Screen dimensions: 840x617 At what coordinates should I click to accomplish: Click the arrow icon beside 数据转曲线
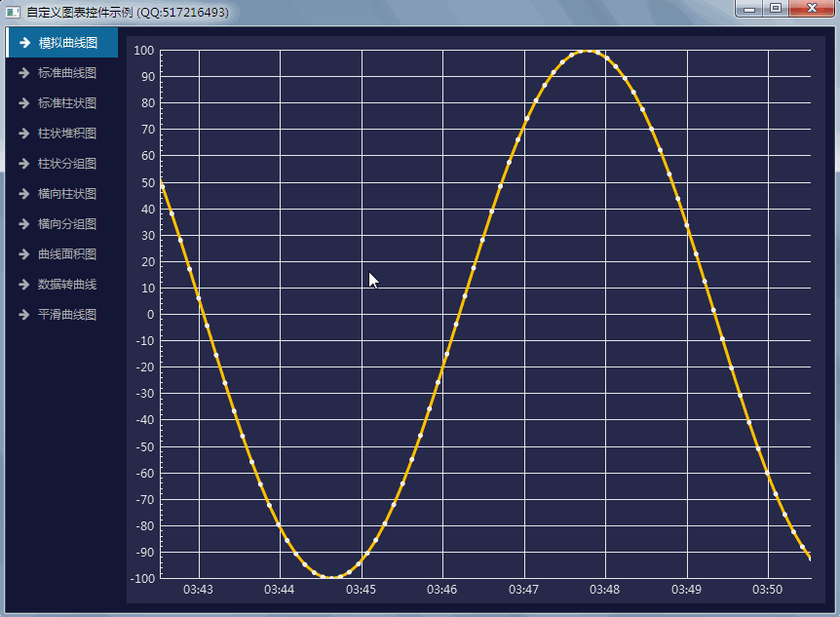(x=24, y=284)
